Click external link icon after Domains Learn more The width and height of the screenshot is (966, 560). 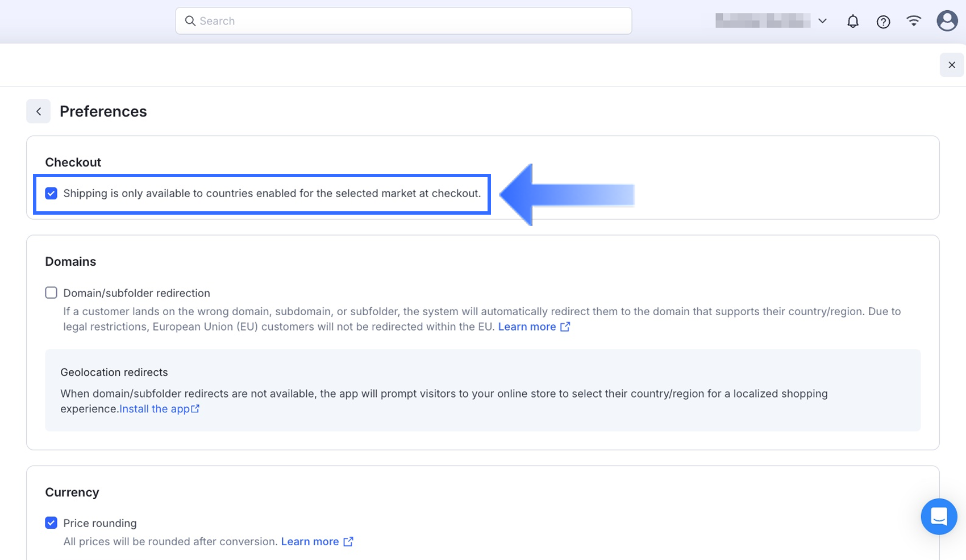(565, 327)
